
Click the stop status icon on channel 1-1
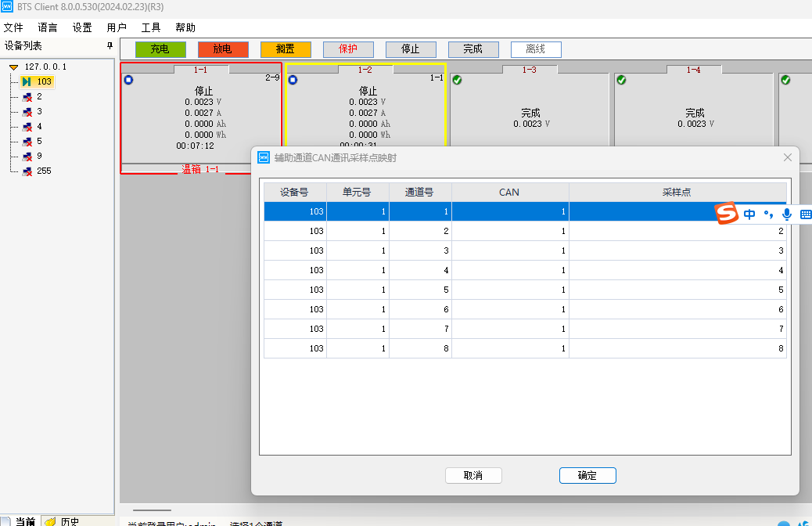tap(128, 79)
